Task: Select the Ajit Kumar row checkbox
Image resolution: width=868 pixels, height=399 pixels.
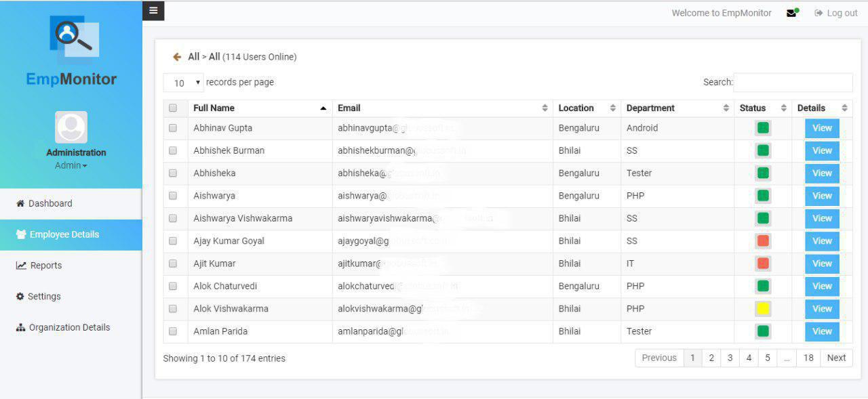Action: coord(173,264)
